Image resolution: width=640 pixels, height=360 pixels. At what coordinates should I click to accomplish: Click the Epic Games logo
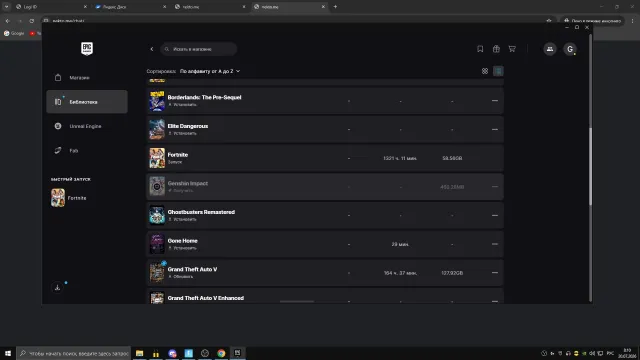87,49
